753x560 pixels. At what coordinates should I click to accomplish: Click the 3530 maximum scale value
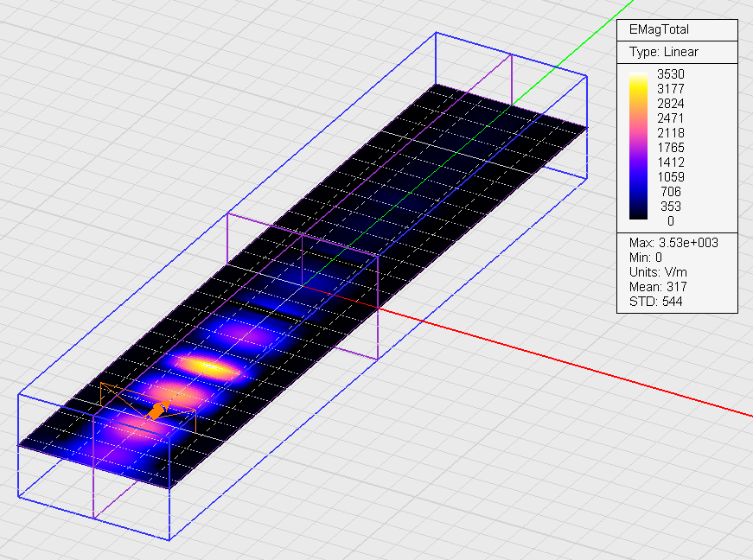click(x=671, y=74)
